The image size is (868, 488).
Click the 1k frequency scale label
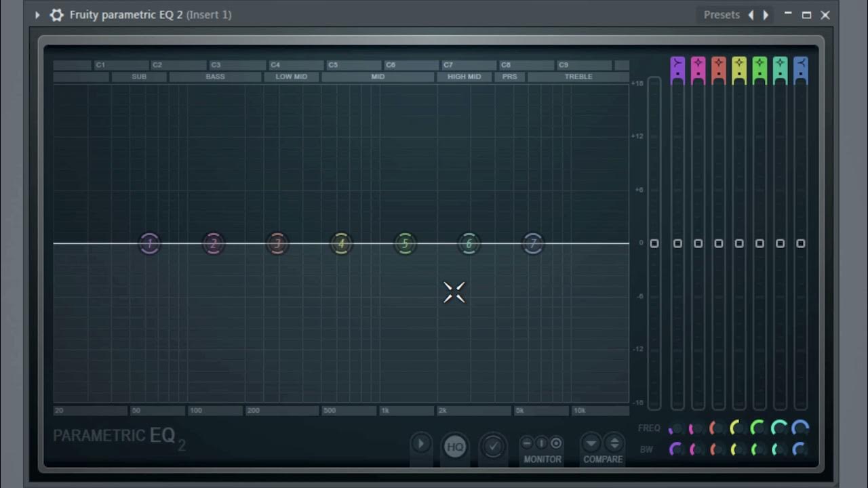(x=385, y=411)
